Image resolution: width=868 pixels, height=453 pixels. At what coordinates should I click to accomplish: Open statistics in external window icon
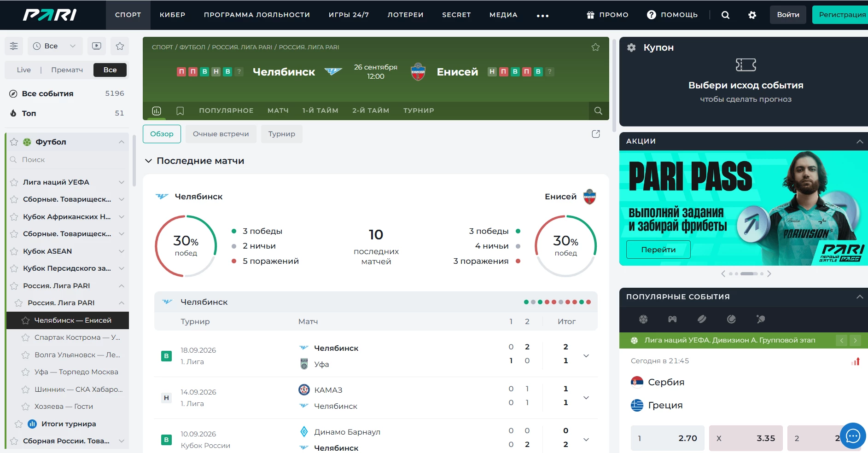pyautogui.click(x=596, y=134)
